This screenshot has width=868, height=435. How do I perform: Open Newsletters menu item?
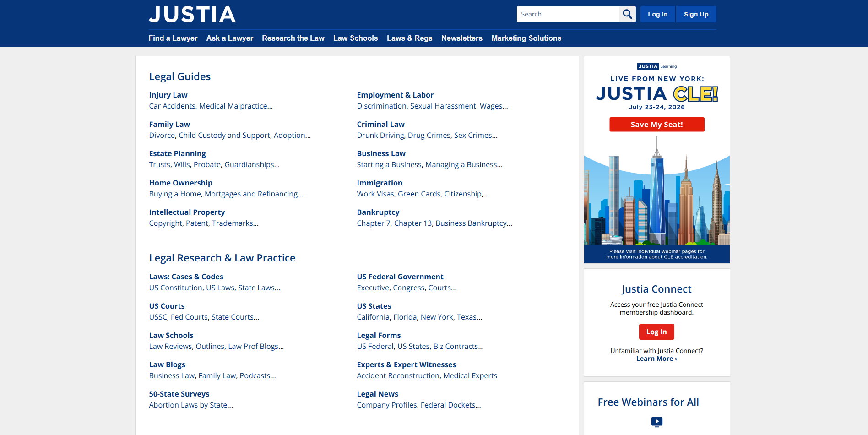coord(462,38)
